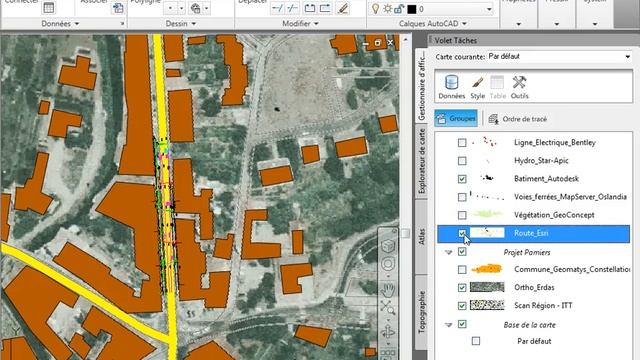Viewport: 640px width, 360px height.
Task: Select the Voies_ferrées_MapServer_Oslandia layer name
Action: (x=570, y=197)
